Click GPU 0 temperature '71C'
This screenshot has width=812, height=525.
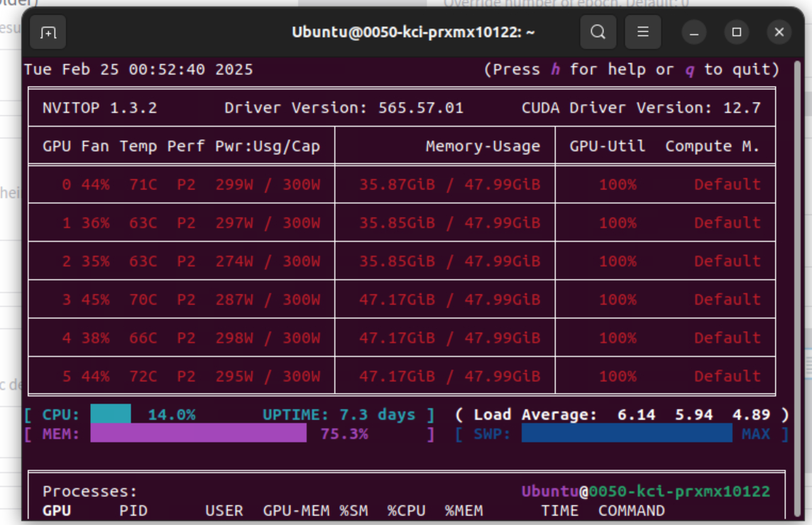143,185
